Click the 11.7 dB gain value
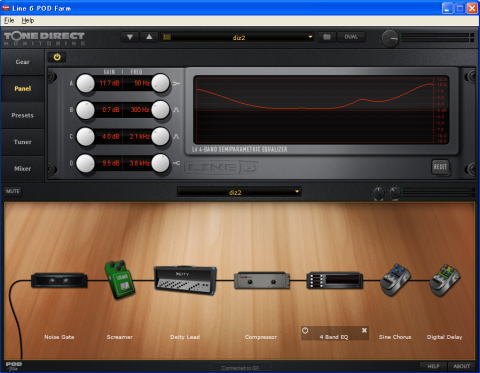Screen dimensions: 480x373 point(109,83)
